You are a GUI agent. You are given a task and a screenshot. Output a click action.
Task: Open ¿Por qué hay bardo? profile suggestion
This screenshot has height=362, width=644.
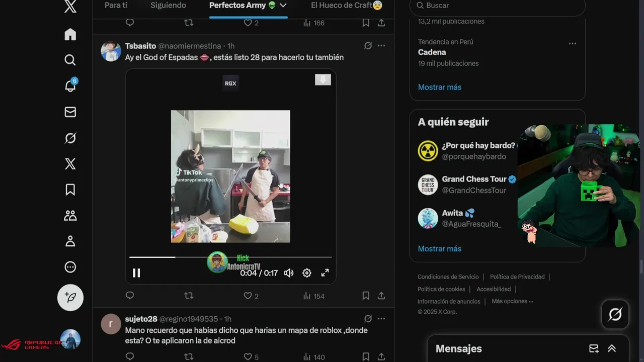coord(466,151)
